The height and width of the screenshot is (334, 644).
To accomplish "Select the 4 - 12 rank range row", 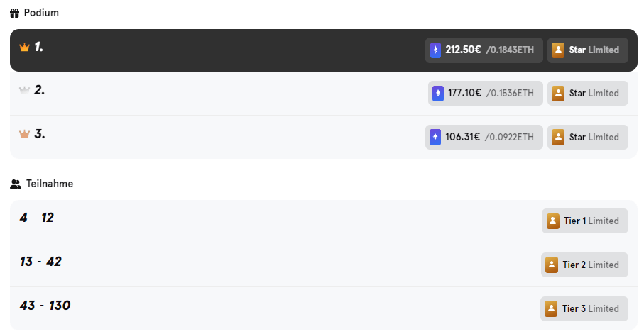I will (324, 221).
